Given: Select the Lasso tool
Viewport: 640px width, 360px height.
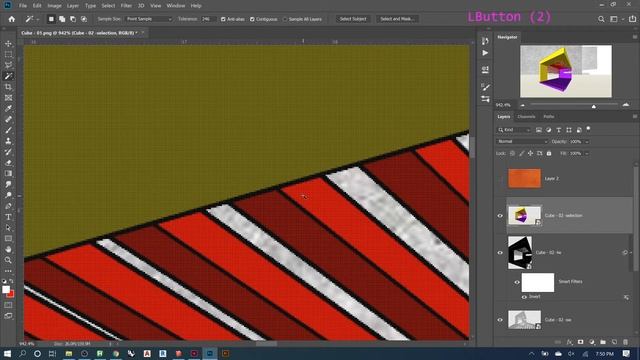Looking at the screenshot, I should [x=8, y=65].
